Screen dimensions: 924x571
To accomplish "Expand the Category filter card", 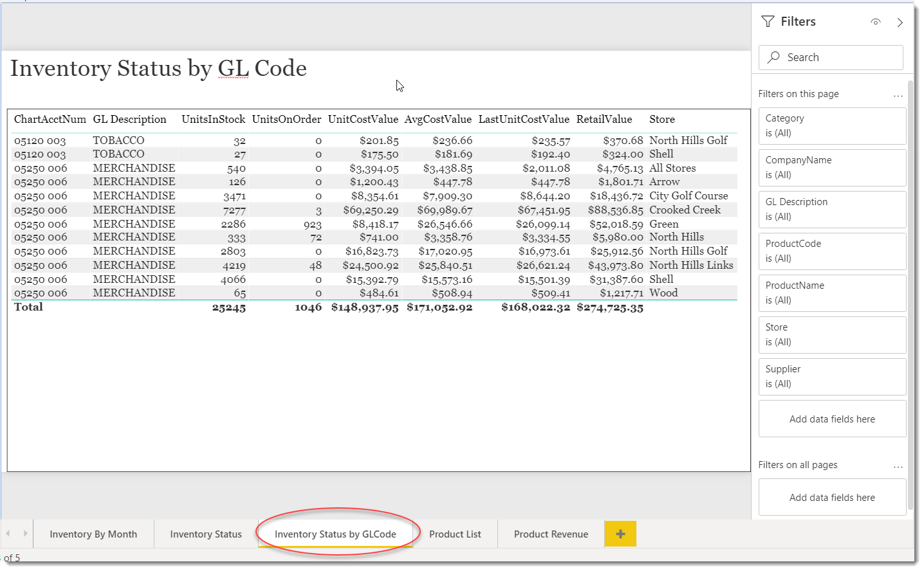I will tap(832, 126).
